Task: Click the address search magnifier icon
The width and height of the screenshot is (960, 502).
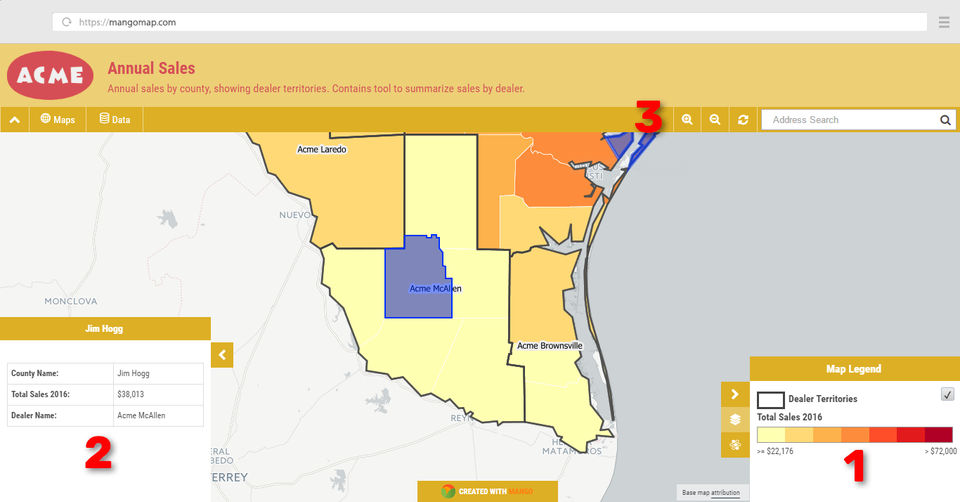Action: (945, 120)
